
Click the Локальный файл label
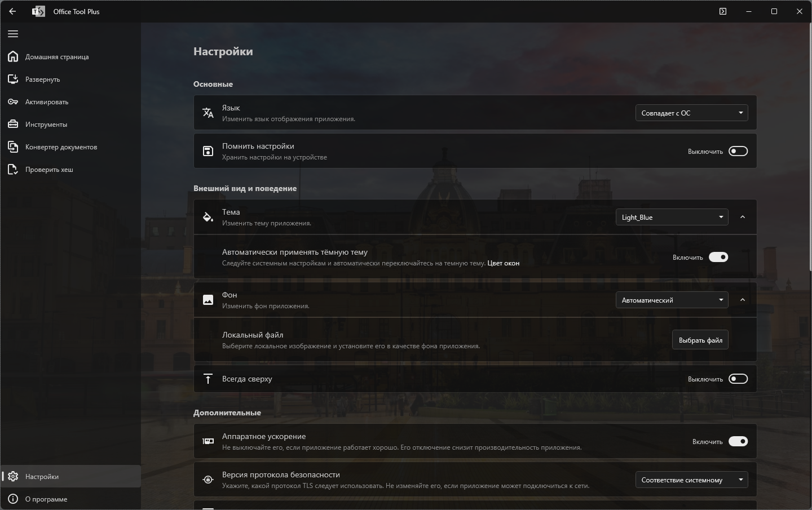pos(253,335)
